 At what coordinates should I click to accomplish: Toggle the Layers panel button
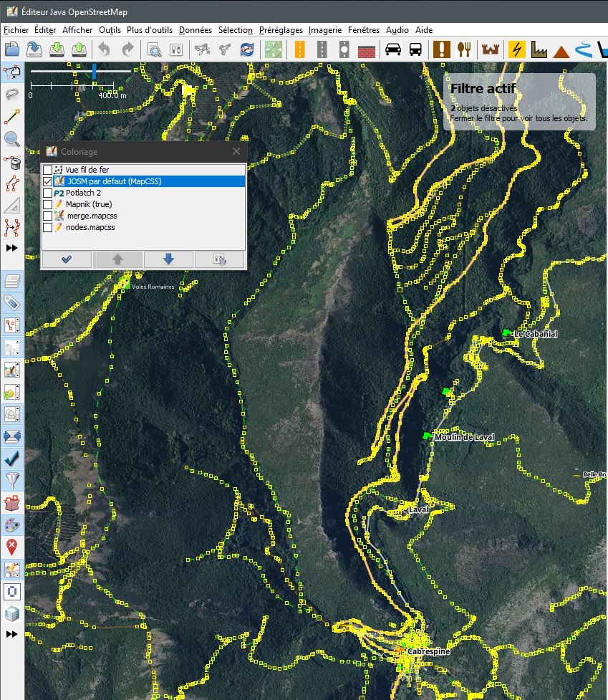(12, 282)
